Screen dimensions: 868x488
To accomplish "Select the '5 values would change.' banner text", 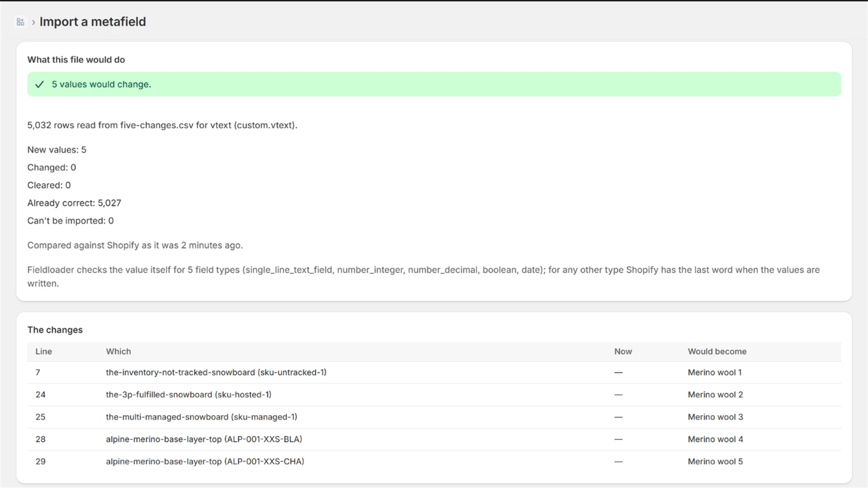I will (101, 85).
